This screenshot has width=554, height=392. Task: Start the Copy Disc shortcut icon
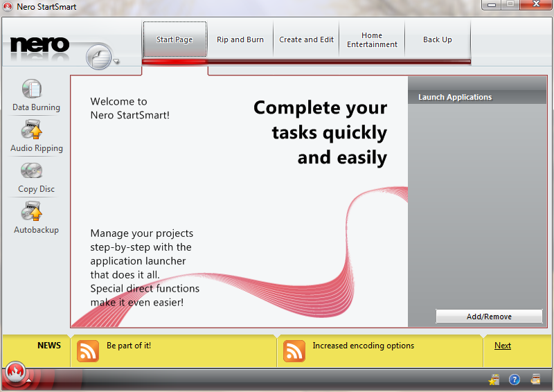click(31, 170)
